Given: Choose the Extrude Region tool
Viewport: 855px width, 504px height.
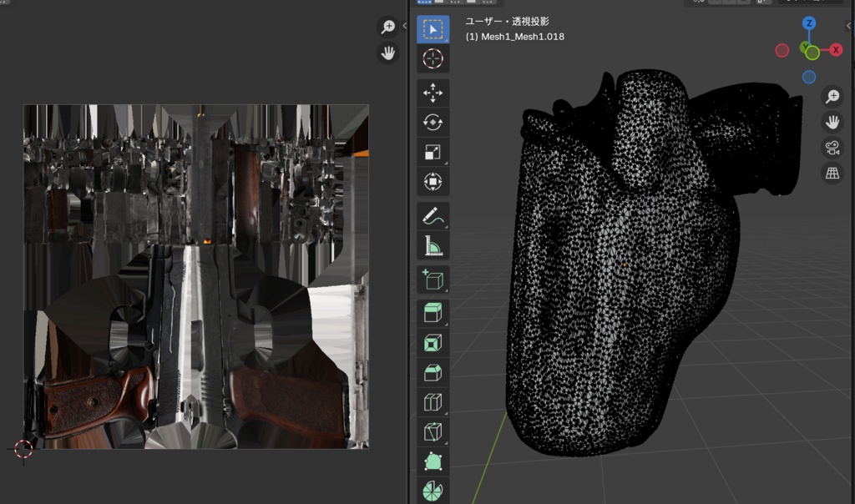Looking at the screenshot, I should click(433, 313).
